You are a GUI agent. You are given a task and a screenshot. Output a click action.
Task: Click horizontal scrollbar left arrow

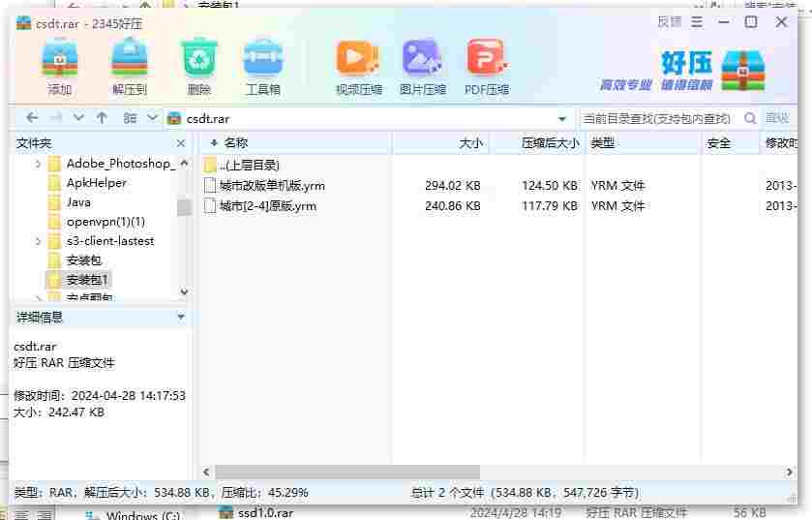(x=206, y=472)
